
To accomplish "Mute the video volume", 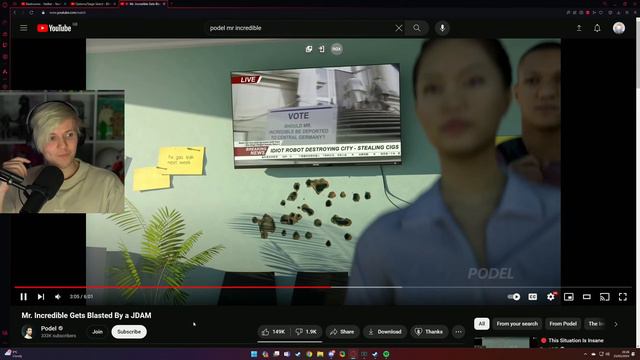I will pyautogui.click(x=58, y=297).
